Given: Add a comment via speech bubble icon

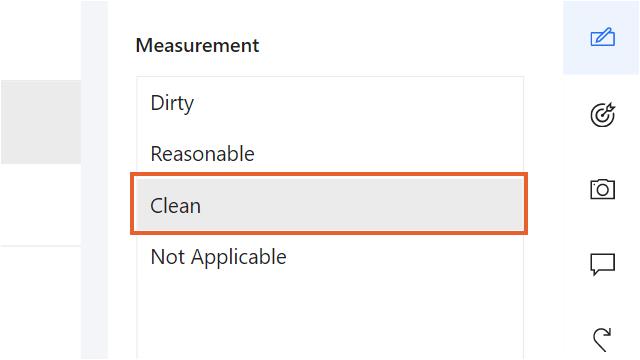Looking at the screenshot, I should 602,264.
